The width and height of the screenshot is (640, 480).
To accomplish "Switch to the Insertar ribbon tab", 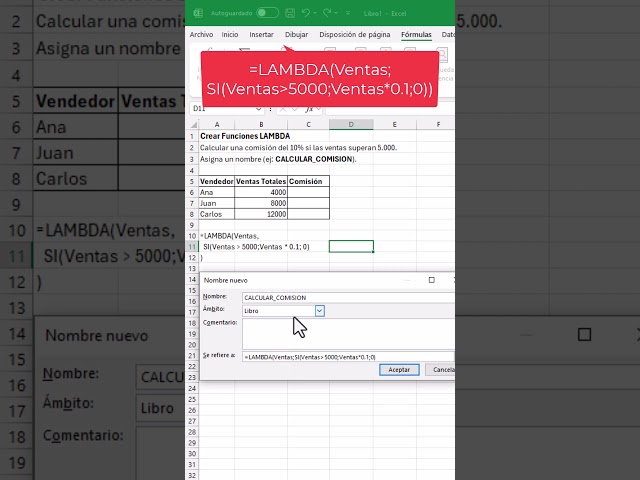I will point(261,35).
